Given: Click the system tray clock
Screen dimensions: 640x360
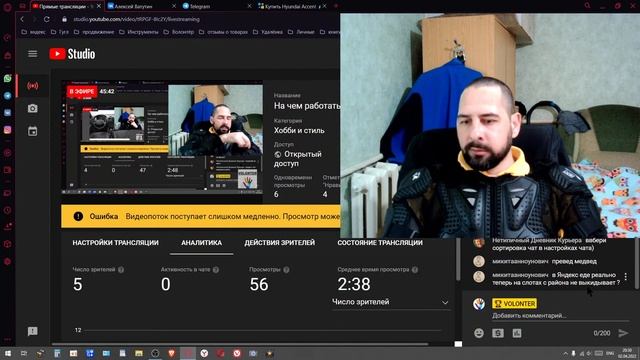Looking at the screenshot, I should tap(627, 353).
